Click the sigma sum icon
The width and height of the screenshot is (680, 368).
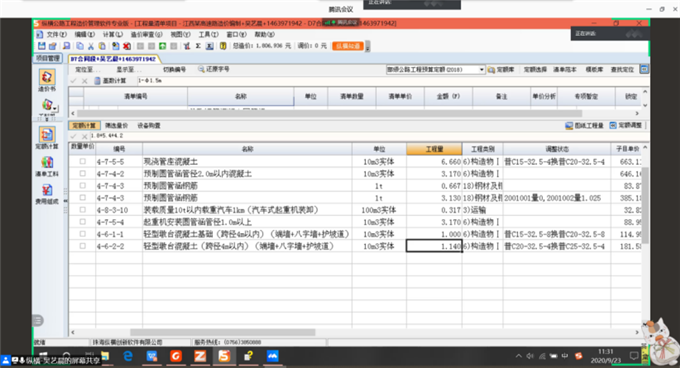198,46
